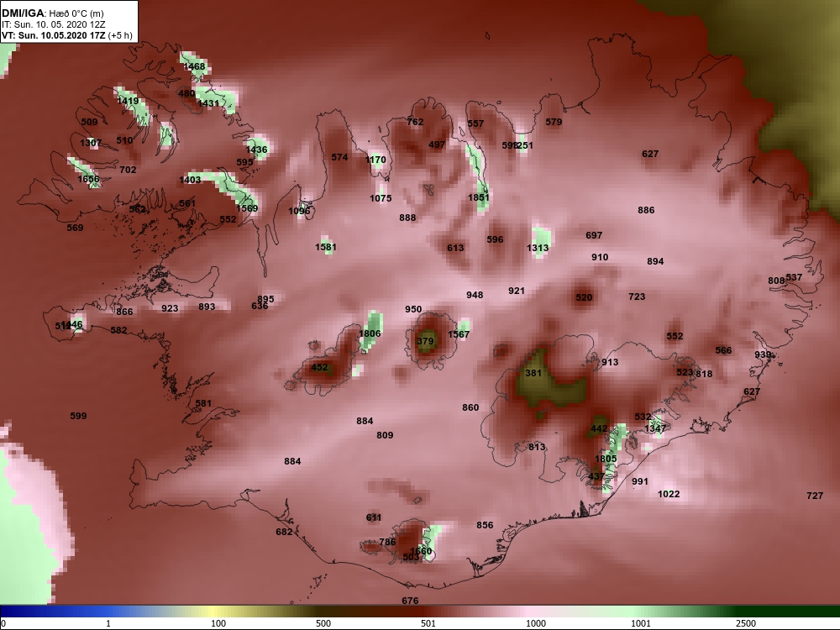Select the 1022 value
The width and height of the screenshot is (840, 630).
pyautogui.click(x=669, y=493)
